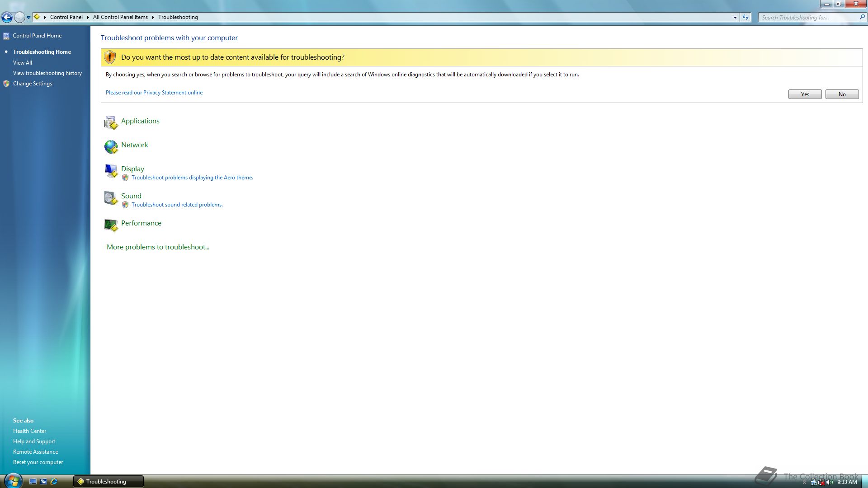Screen dimensions: 868x488
Task: Open the Network category link
Action: point(135,145)
